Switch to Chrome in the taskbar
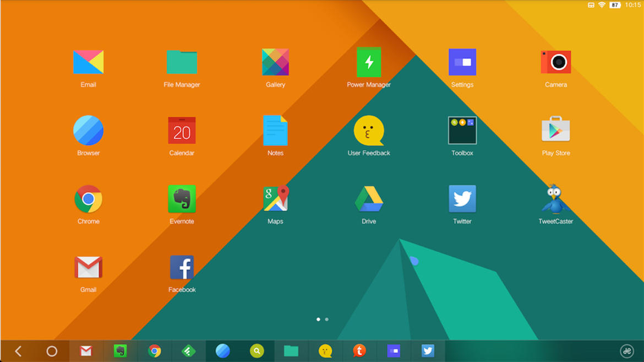This screenshot has width=644, height=362. coord(155,351)
